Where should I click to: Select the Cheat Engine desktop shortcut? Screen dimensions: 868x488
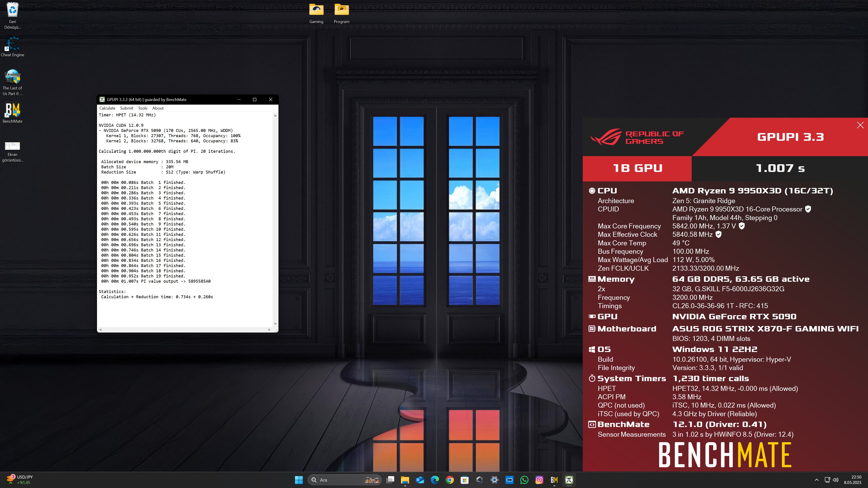click(12, 47)
